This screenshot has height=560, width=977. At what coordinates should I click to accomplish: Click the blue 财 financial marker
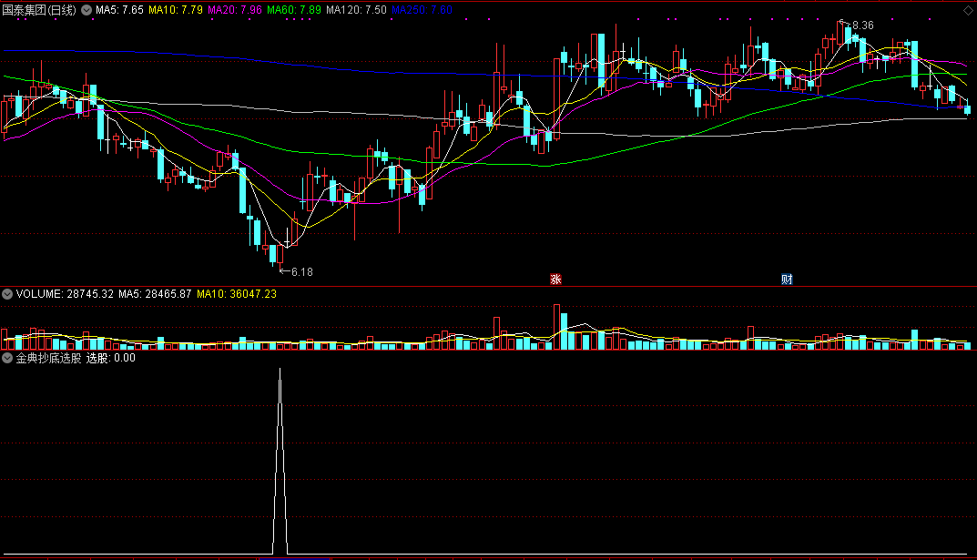click(x=787, y=279)
